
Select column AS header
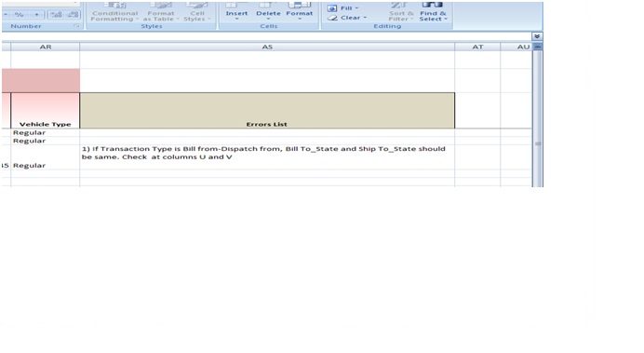coord(267,47)
